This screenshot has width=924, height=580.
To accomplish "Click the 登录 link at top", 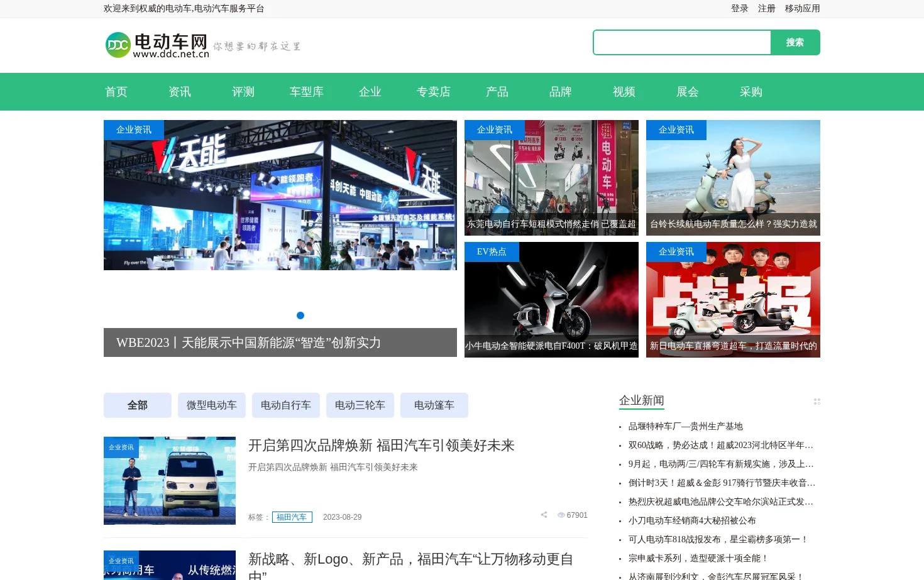I will point(740,8).
